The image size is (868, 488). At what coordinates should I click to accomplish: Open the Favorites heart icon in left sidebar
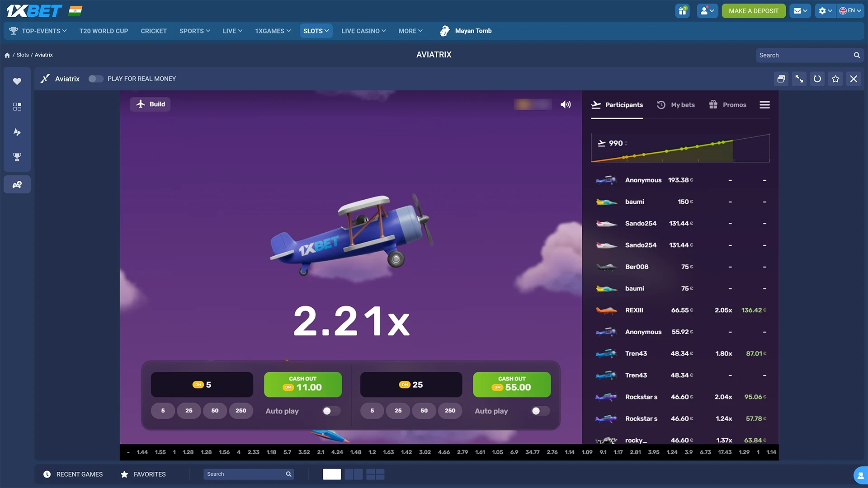pyautogui.click(x=17, y=81)
